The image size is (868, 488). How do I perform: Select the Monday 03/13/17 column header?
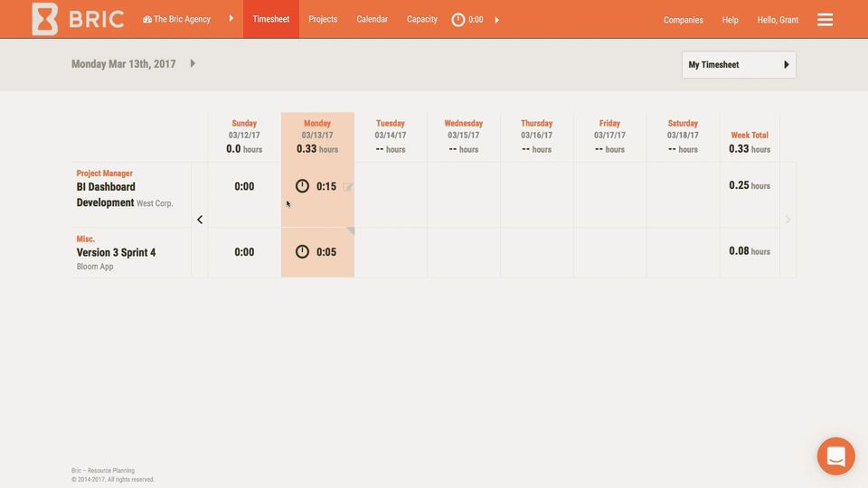[x=317, y=136]
